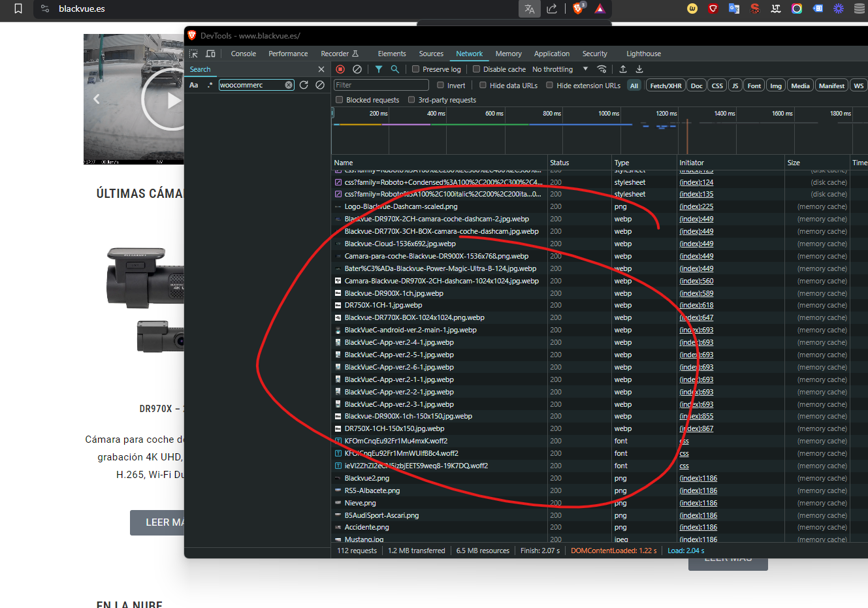Open the Recorder tab
Viewport: 868px width, 608px height.
click(x=340, y=54)
